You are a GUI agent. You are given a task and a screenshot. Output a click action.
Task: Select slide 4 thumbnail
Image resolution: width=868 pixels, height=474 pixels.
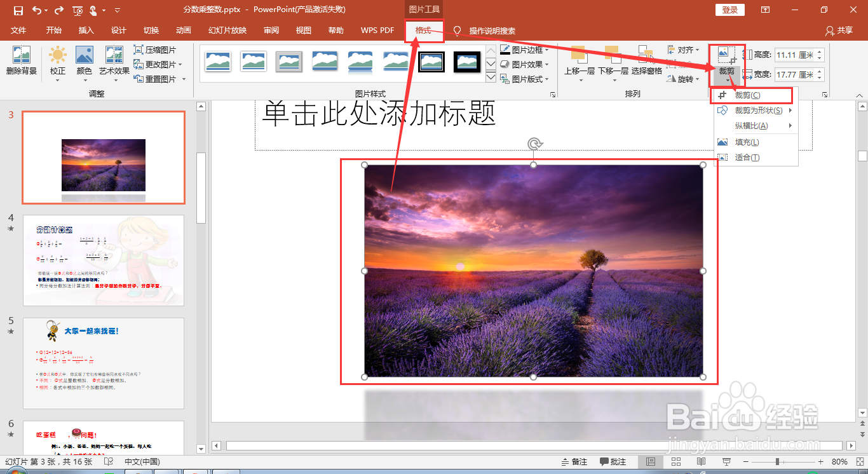[104, 260]
